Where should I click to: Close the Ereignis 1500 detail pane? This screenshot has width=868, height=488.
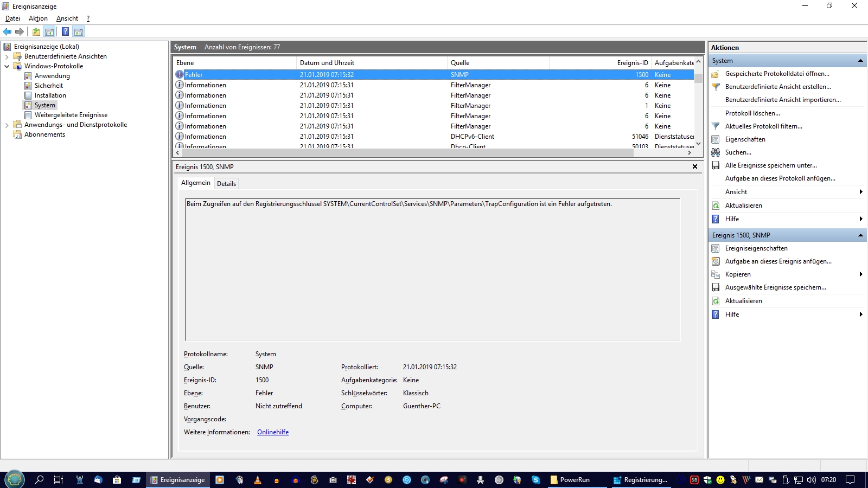[x=695, y=166]
